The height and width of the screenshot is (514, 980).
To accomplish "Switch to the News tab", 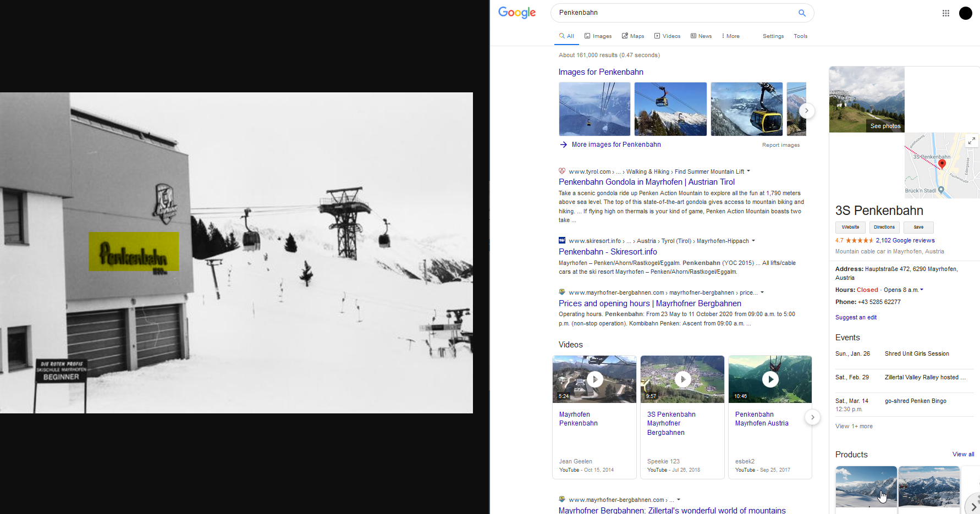I will pyautogui.click(x=701, y=36).
